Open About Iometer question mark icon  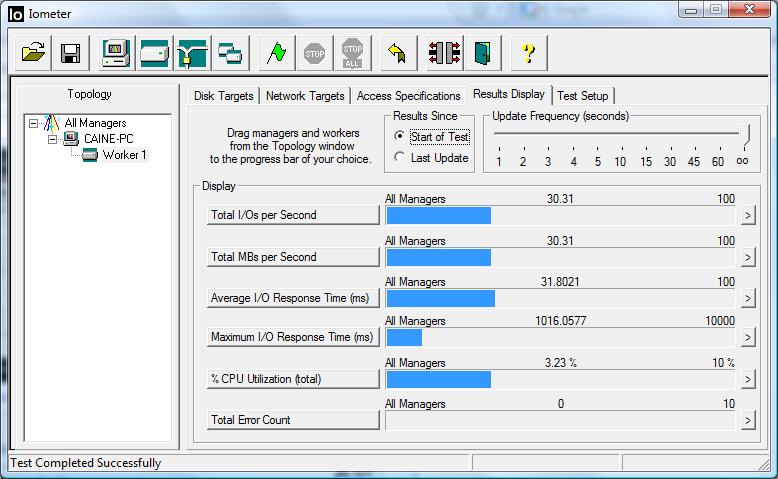[x=528, y=53]
